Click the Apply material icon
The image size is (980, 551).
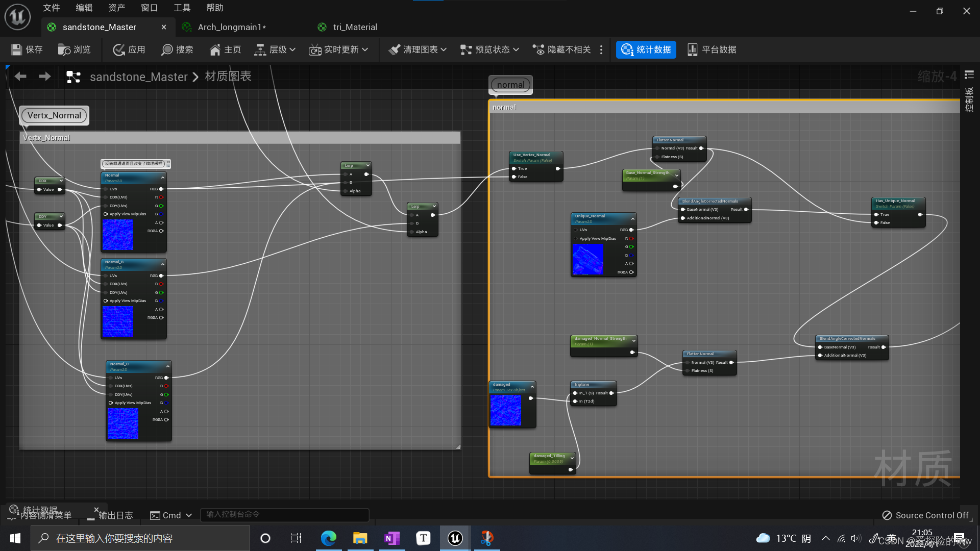(119, 49)
